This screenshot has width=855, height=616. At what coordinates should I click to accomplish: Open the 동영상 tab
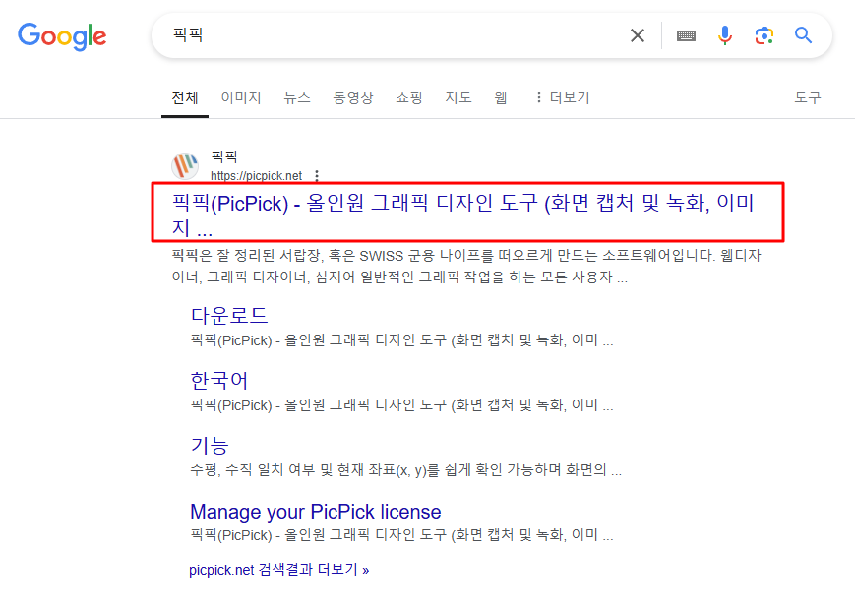tap(353, 98)
